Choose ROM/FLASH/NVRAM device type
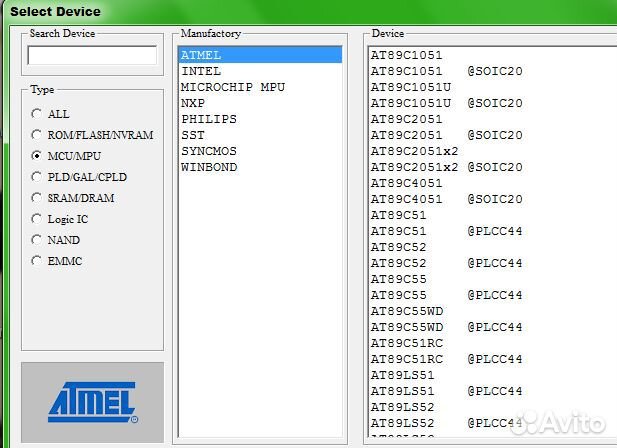Image resolution: width=617 pixels, height=448 pixels. [37, 135]
